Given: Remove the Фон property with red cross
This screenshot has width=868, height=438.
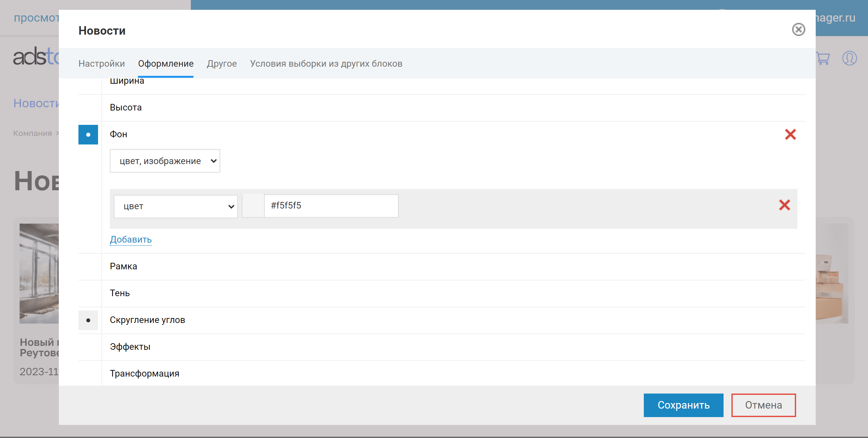Looking at the screenshot, I should (790, 134).
